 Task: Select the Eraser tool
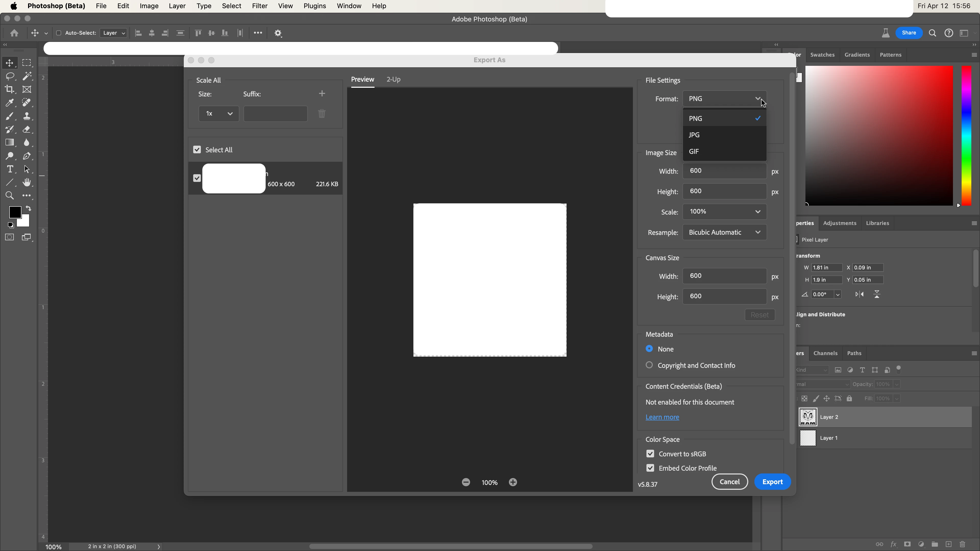tap(27, 129)
